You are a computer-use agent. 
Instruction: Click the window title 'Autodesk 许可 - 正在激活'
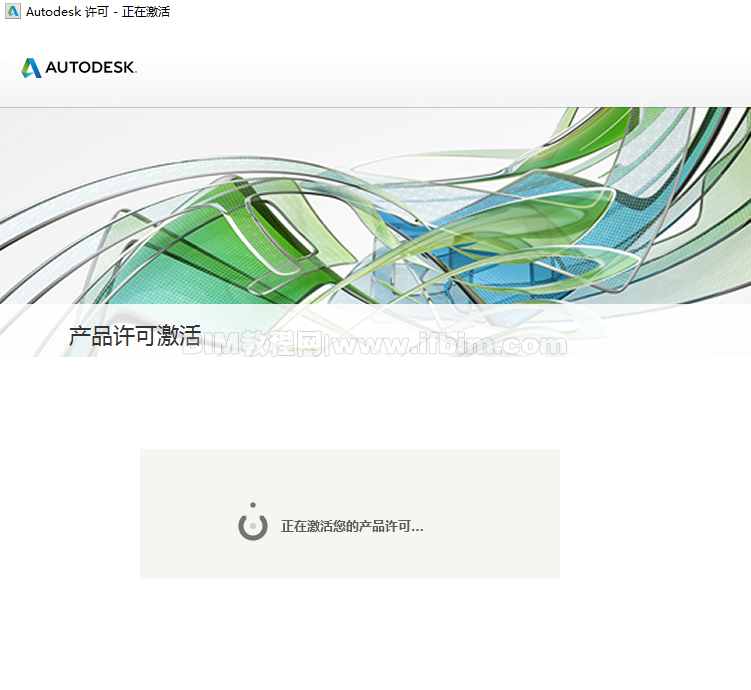(x=98, y=11)
